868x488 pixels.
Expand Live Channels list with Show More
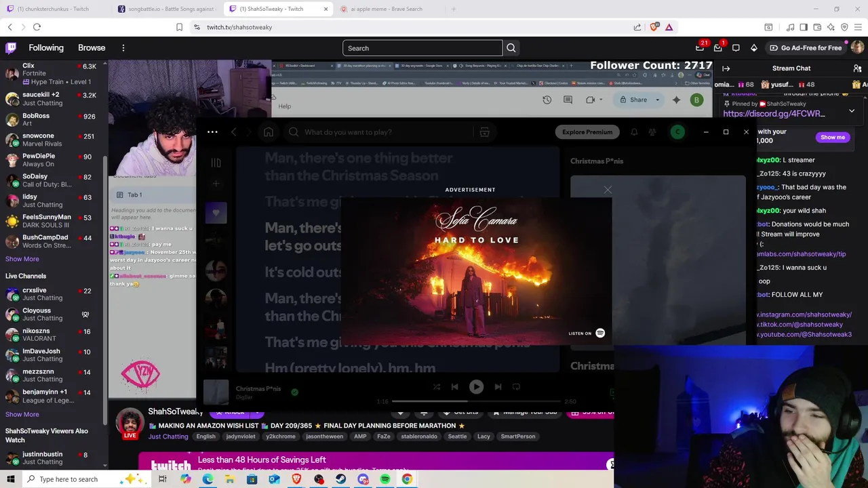pos(22,414)
